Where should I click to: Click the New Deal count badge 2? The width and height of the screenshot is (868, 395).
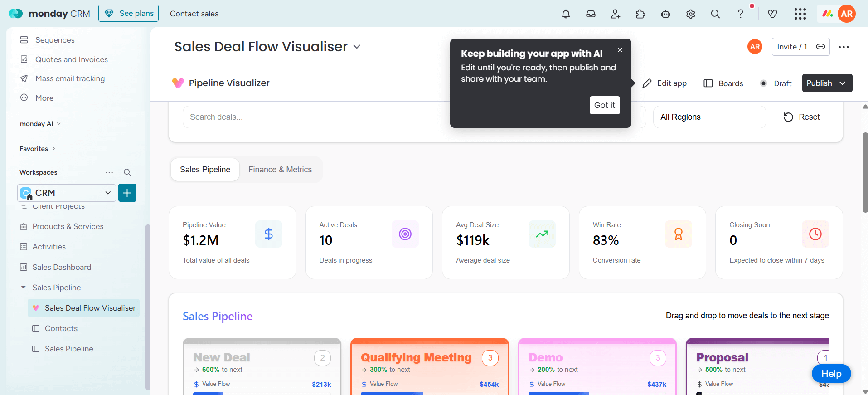[322, 358]
